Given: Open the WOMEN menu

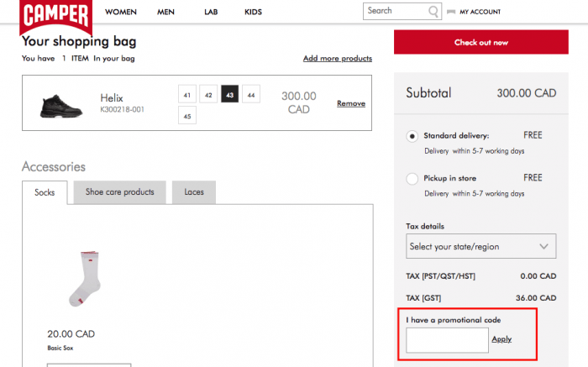Looking at the screenshot, I should 121,12.
